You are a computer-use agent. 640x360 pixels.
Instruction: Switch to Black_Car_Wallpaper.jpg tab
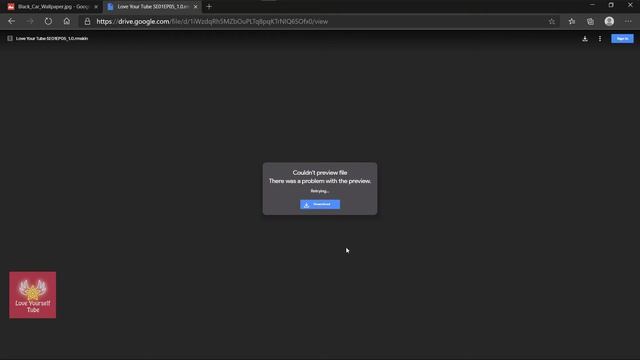click(53, 7)
